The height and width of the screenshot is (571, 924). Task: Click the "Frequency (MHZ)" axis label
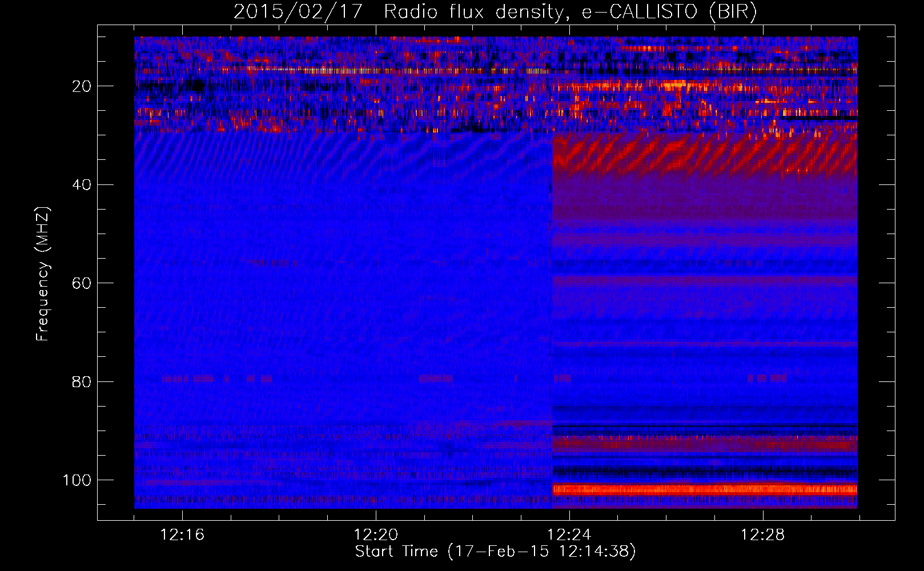43,274
